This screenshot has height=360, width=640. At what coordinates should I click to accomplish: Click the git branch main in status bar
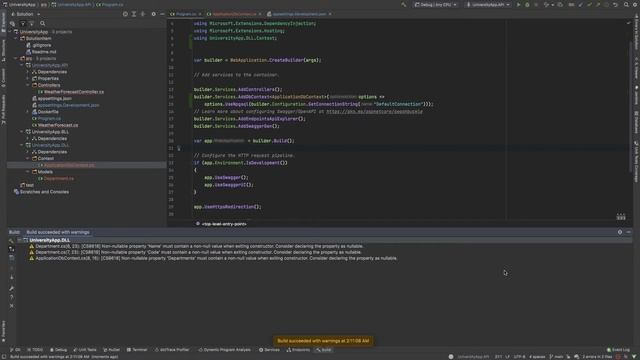(556, 357)
